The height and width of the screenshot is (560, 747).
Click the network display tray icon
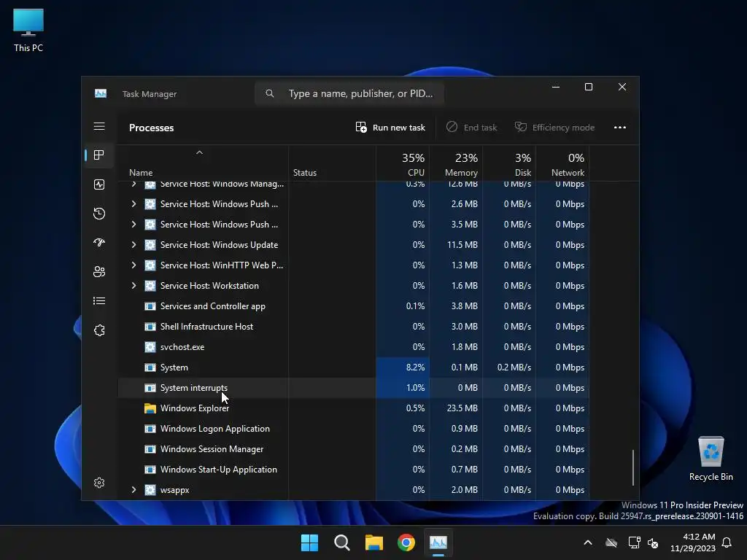pos(634,542)
